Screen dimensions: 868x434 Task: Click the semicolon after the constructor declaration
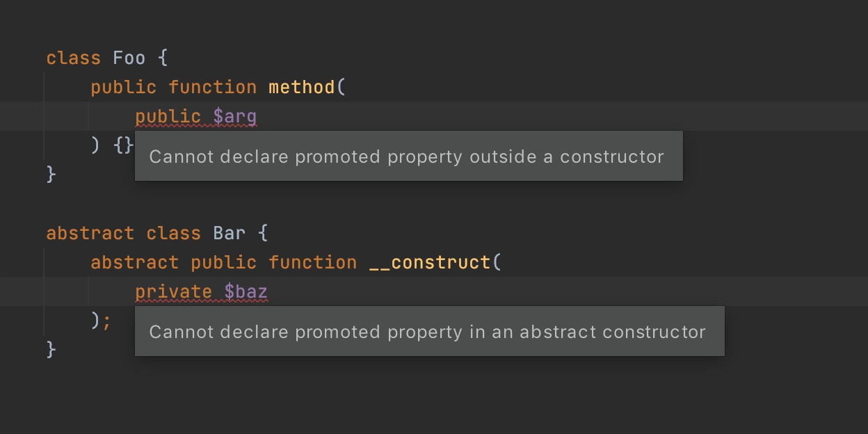107,321
